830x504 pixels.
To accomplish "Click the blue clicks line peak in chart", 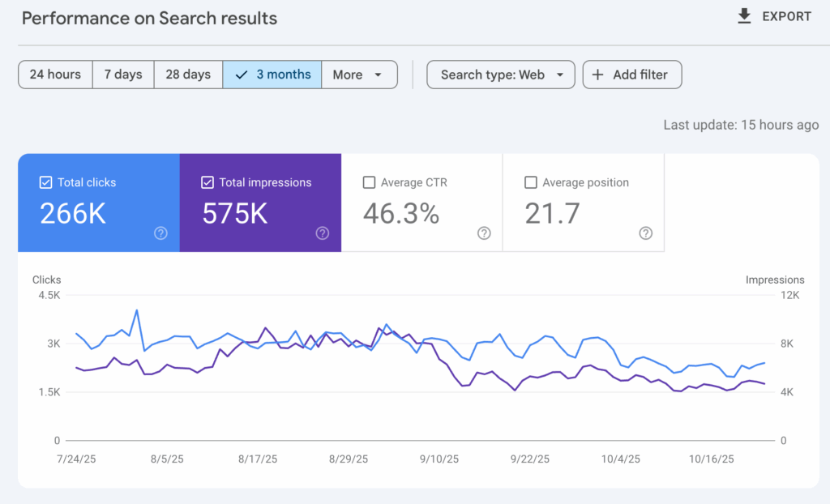I will click(x=136, y=310).
